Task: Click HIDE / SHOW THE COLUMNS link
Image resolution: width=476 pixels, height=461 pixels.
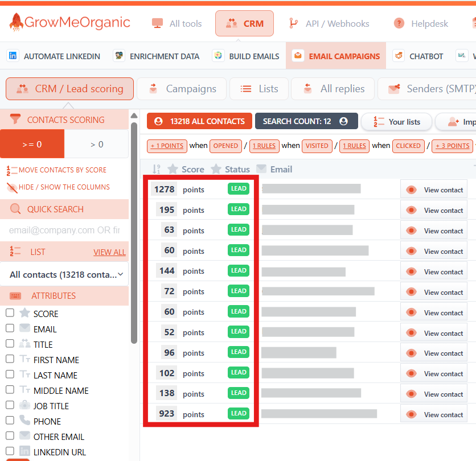Action: (x=64, y=187)
